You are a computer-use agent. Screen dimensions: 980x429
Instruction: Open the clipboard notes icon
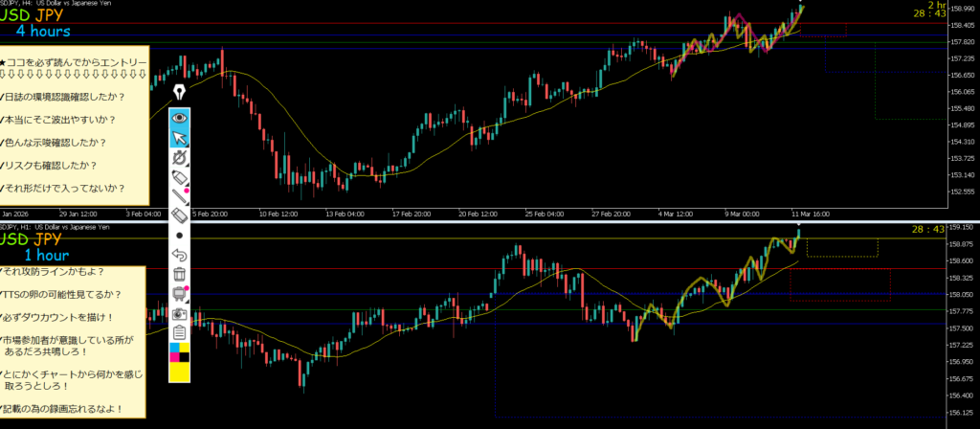coord(179,332)
